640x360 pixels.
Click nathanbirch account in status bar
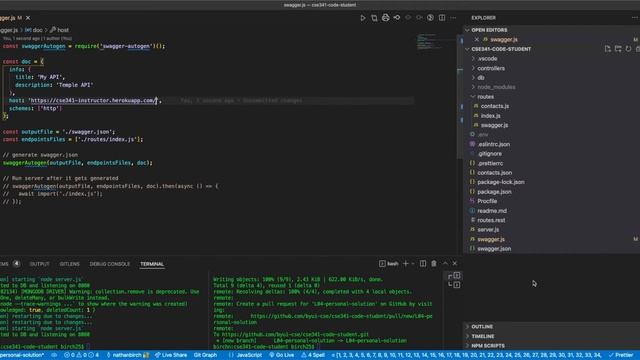click(127, 355)
